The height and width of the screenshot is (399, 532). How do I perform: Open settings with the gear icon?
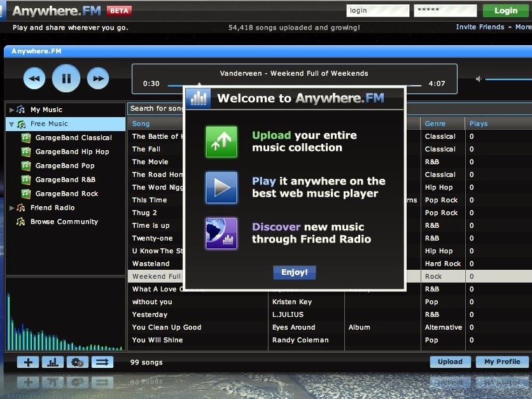(77, 362)
